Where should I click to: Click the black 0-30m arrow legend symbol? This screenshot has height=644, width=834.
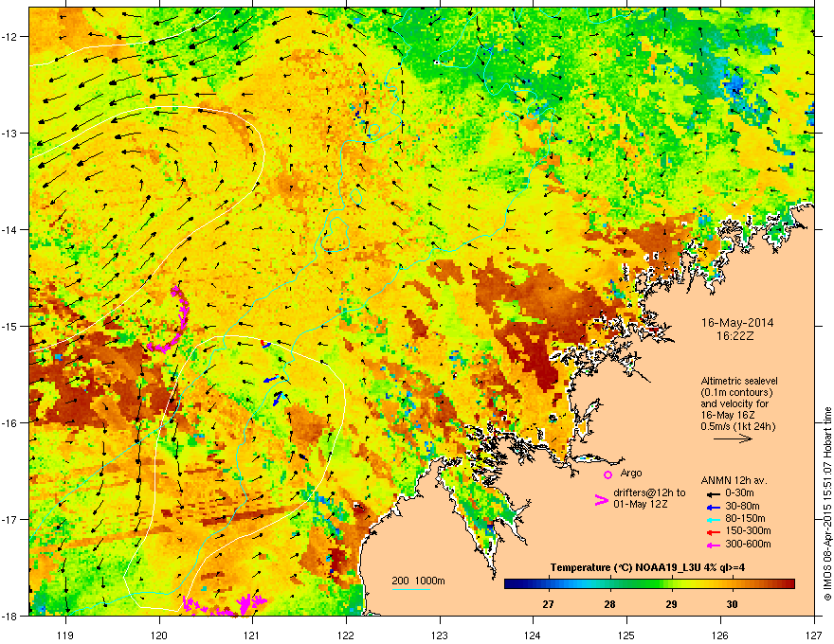coord(714,493)
